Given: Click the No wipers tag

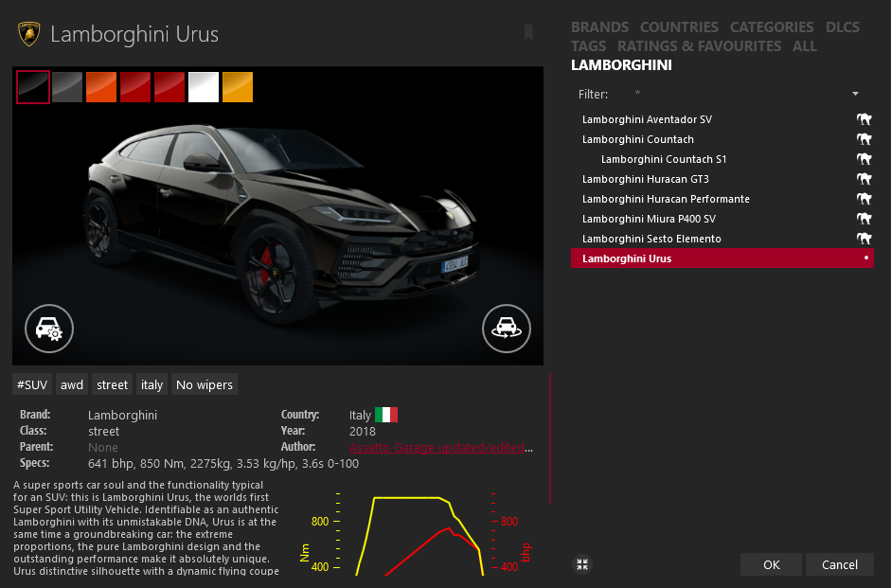Looking at the screenshot, I should pyautogui.click(x=204, y=384).
